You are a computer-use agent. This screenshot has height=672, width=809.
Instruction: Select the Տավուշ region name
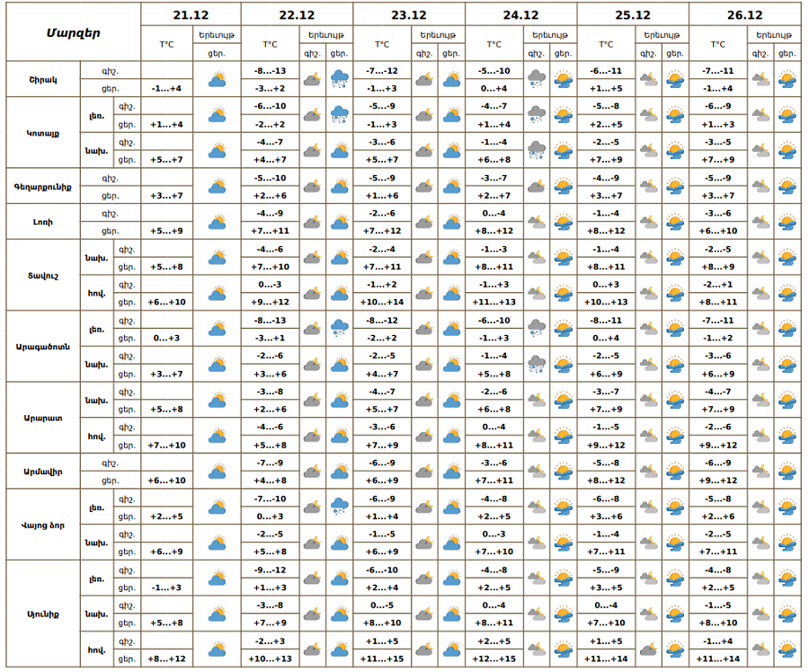pyautogui.click(x=43, y=276)
